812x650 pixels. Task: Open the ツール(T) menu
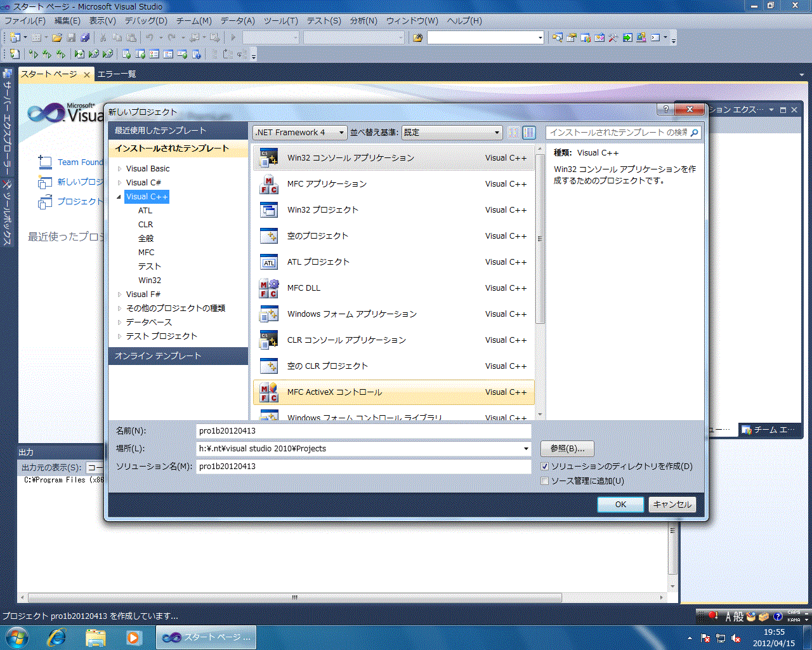pos(280,20)
